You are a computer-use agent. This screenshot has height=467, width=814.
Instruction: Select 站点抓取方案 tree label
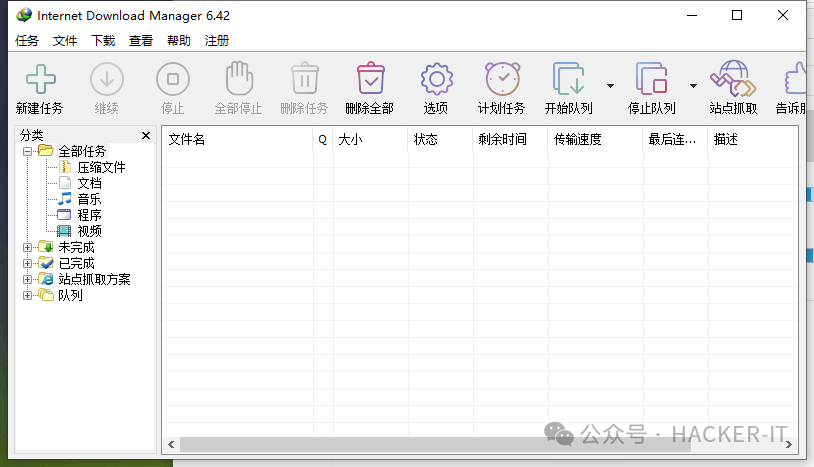(94, 279)
